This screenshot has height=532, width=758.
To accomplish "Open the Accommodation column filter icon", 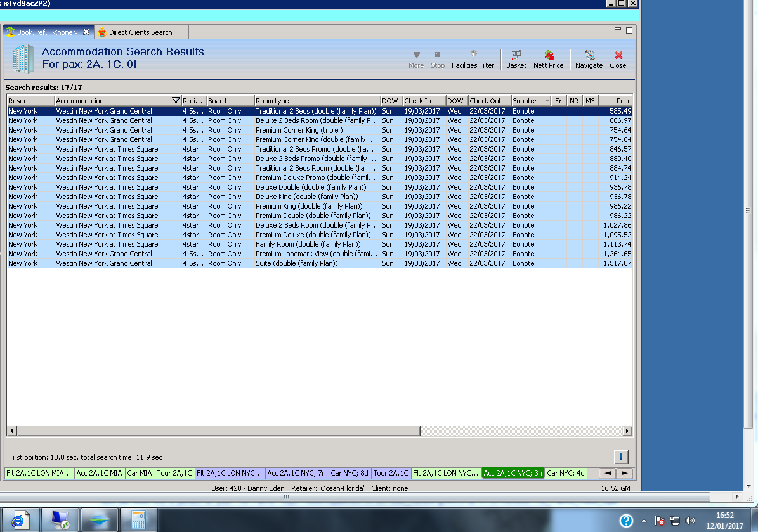I will [x=176, y=101].
